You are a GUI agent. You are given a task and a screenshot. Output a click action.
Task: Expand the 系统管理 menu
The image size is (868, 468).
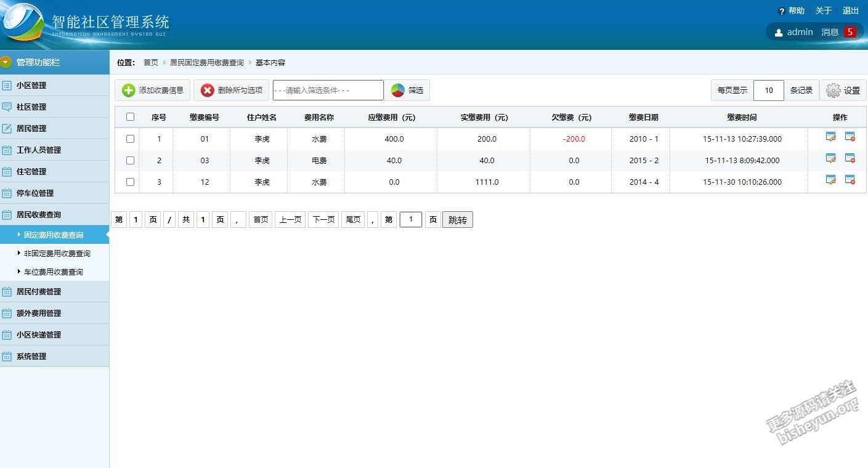[x=54, y=356]
